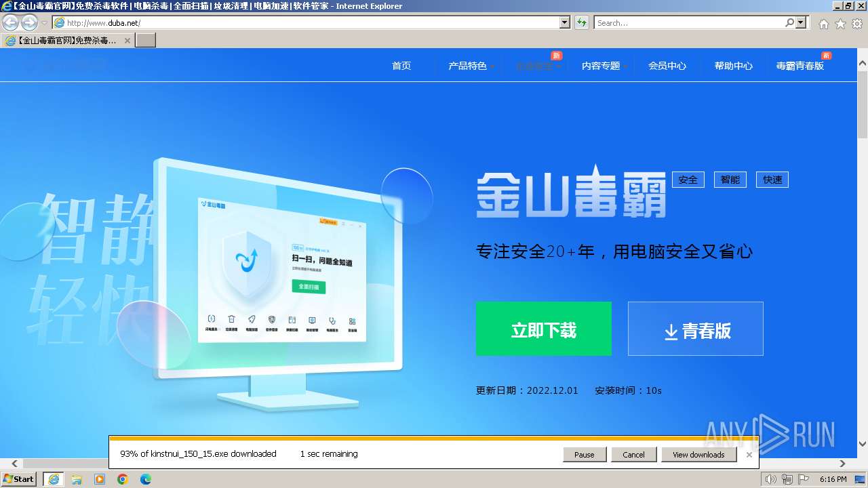Click the green 立即下载 button
Screen dimensions: 868x488
pyautogui.click(x=544, y=329)
